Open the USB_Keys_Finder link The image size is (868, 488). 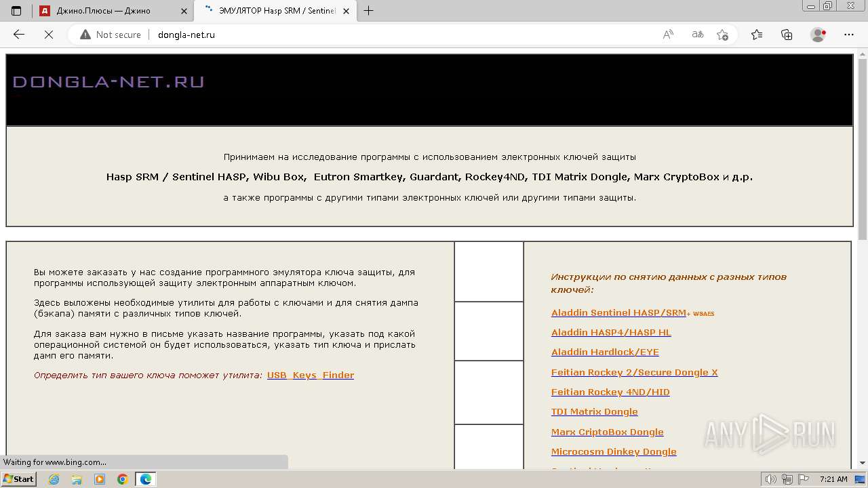tap(311, 375)
